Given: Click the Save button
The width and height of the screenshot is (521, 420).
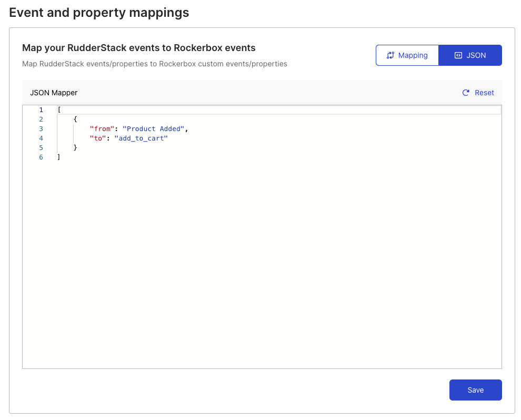Looking at the screenshot, I should click(476, 390).
